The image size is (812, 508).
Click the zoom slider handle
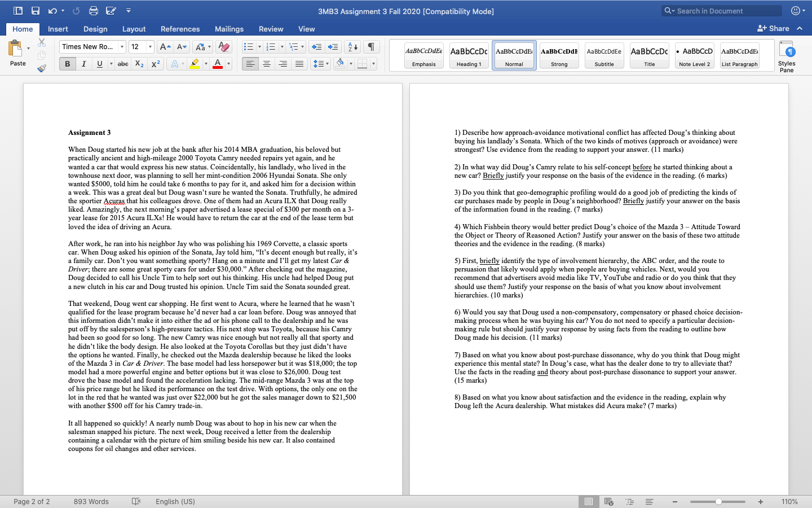click(x=718, y=502)
